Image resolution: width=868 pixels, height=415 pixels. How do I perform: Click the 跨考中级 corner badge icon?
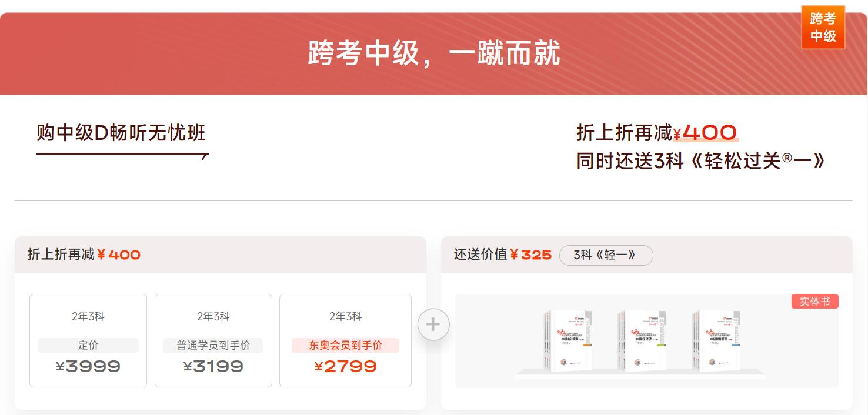[823, 27]
